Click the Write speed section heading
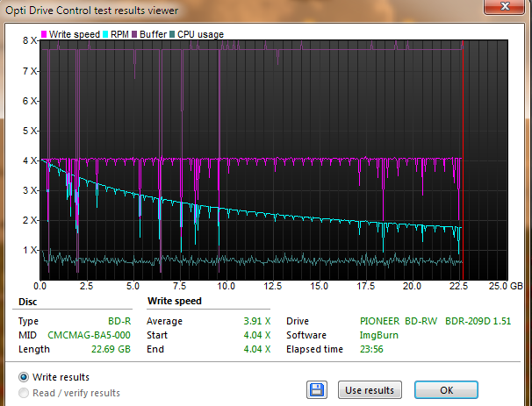 pos(175,301)
